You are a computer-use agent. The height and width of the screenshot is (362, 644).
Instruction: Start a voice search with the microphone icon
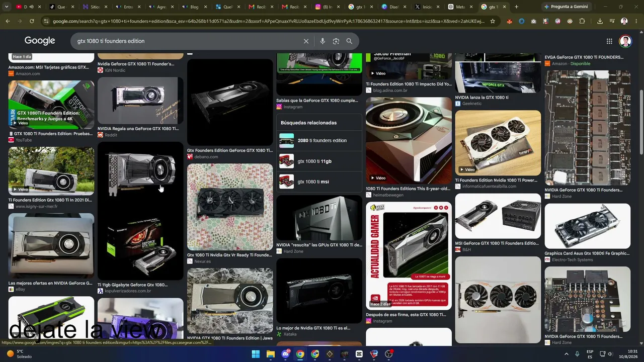tap(323, 41)
